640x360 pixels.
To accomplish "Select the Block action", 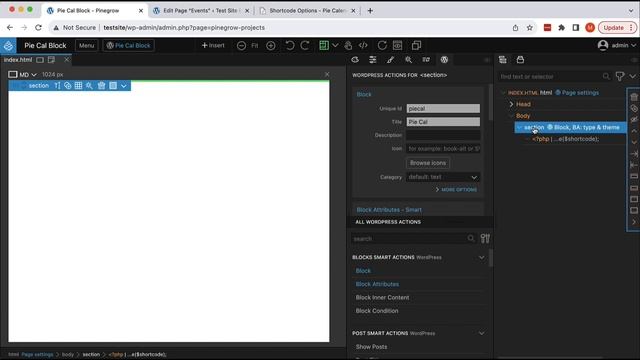I will pyautogui.click(x=363, y=271).
